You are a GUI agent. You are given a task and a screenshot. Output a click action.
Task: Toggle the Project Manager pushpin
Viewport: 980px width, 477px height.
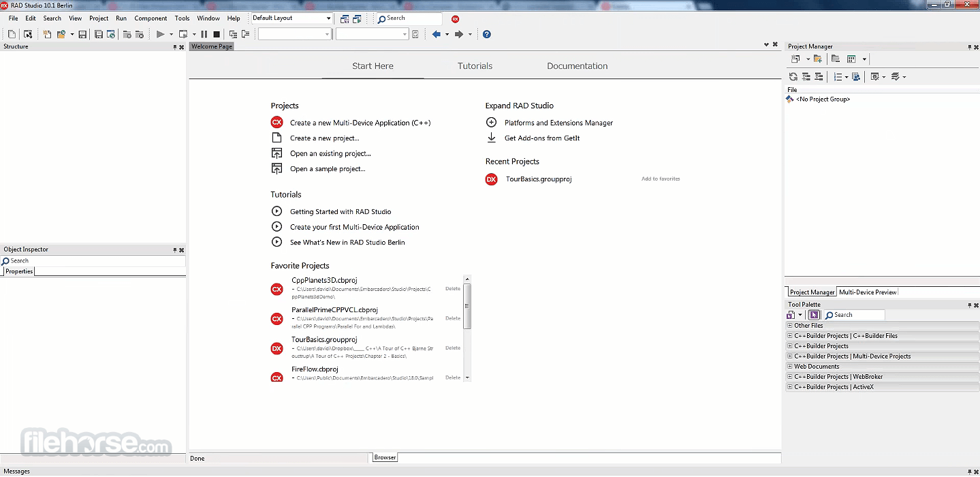[969, 47]
